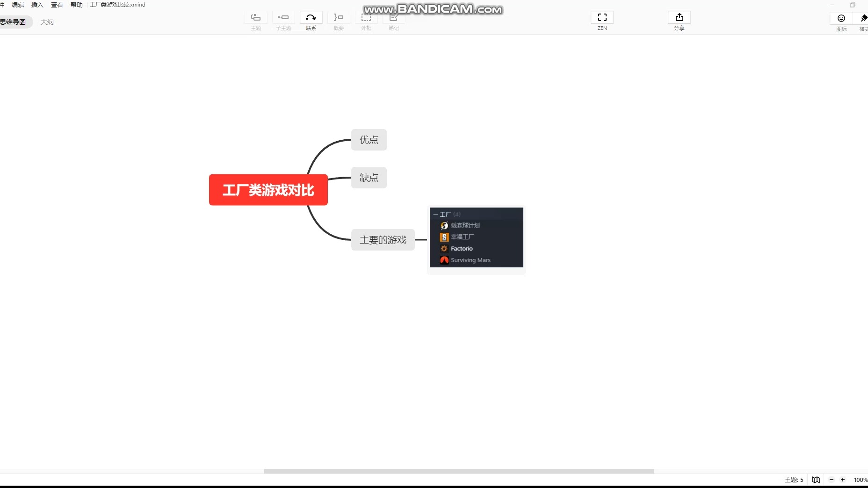Open the Insert (插入) menu
The image size is (868, 488).
pos(37,5)
